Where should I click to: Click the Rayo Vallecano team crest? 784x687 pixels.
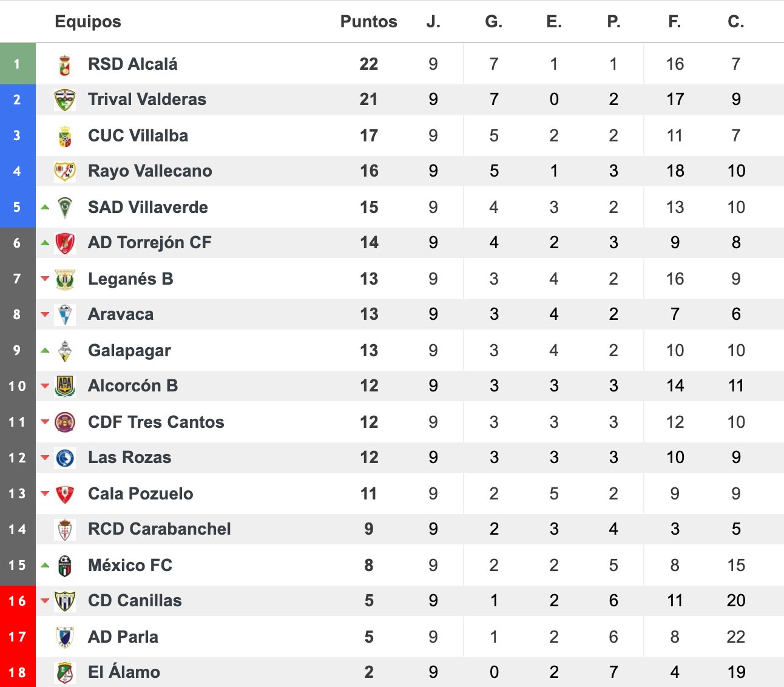pyautogui.click(x=65, y=171)
